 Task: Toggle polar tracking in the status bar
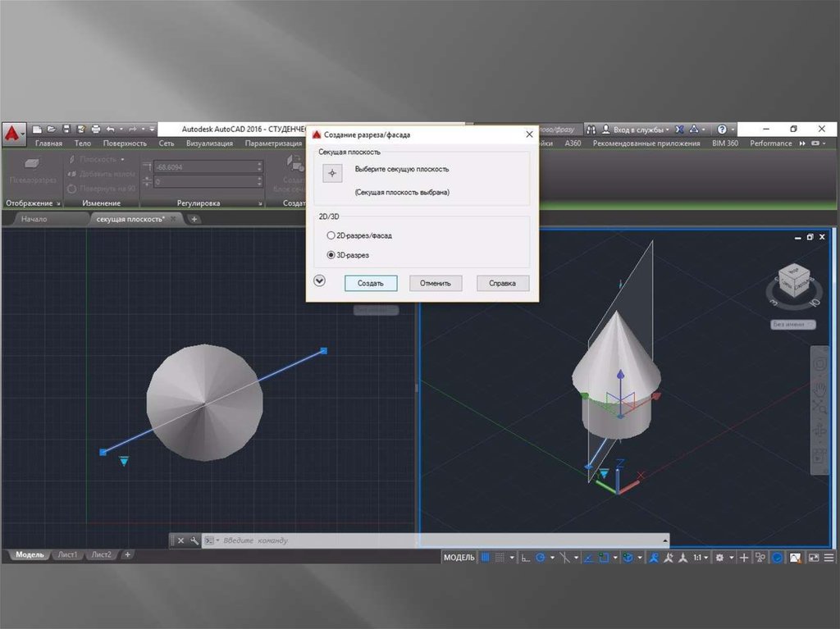point(541,558)
